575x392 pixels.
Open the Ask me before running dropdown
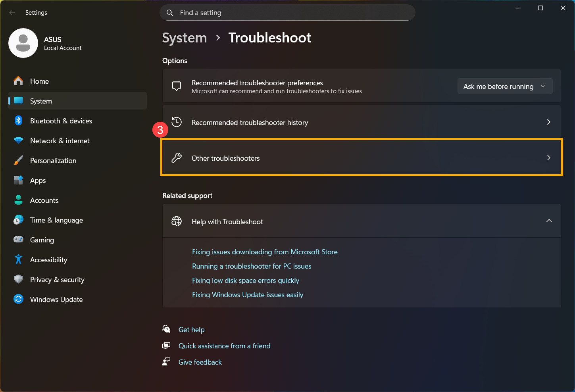click(x=505, y=86)
